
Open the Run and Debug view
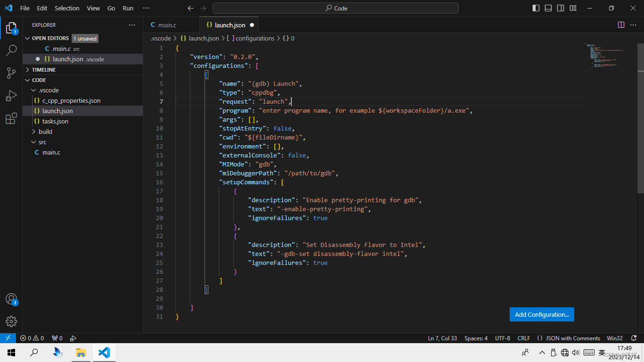coord(11,96)
